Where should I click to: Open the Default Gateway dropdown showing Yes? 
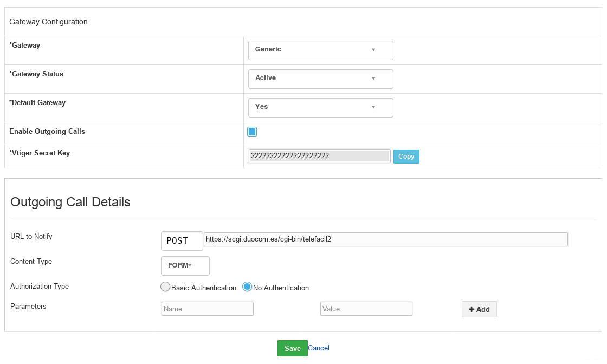[x=320, y=107]
